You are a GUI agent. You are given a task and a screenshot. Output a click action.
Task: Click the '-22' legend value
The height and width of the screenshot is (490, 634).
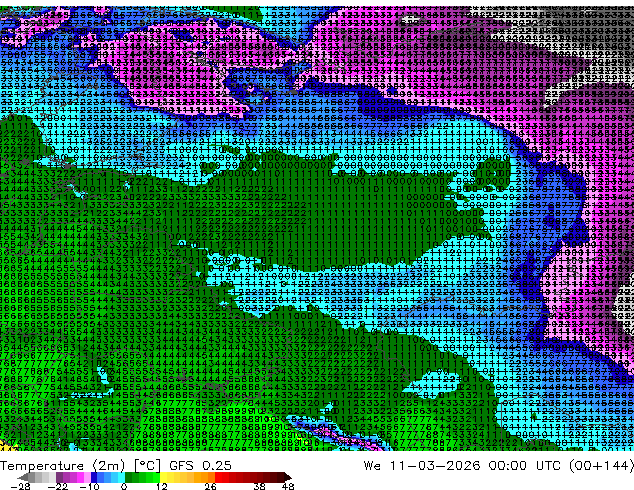[x=58, y=486]
